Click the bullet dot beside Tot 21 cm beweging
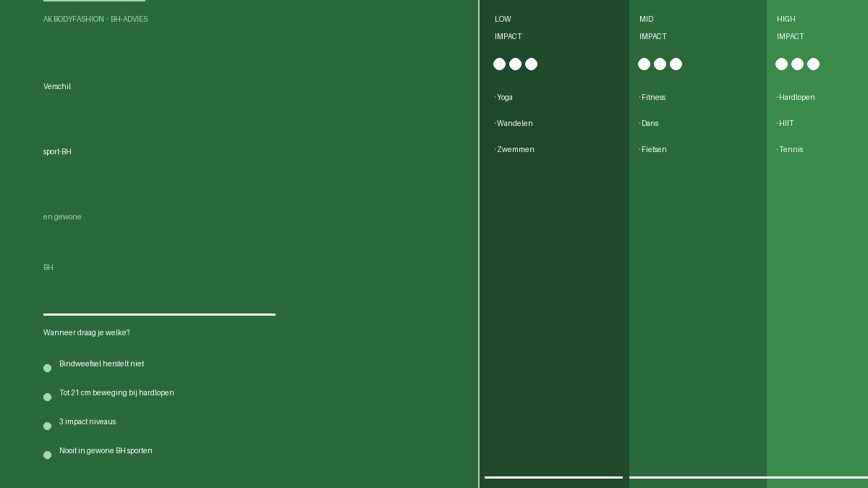 tap(47, 397)
